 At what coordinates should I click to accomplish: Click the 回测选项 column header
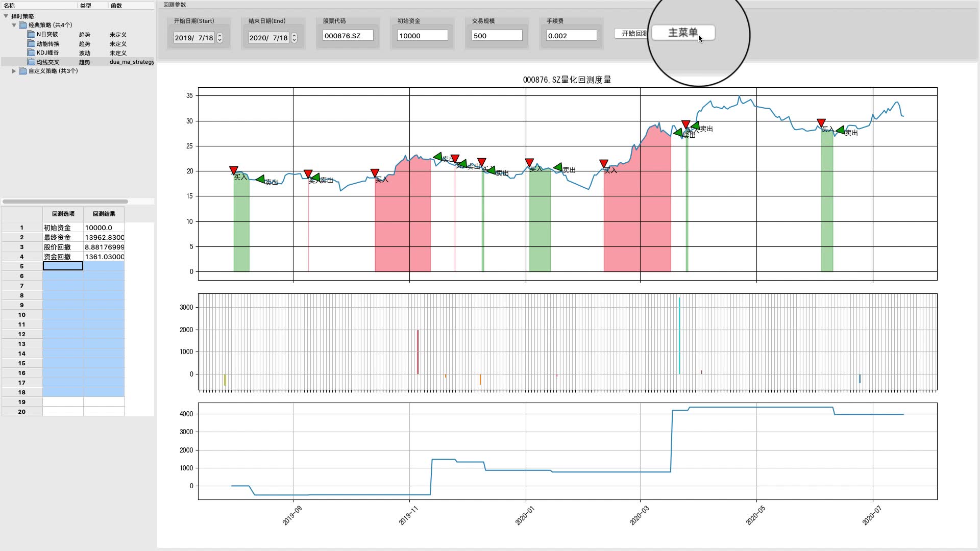[x=63, y=214]
